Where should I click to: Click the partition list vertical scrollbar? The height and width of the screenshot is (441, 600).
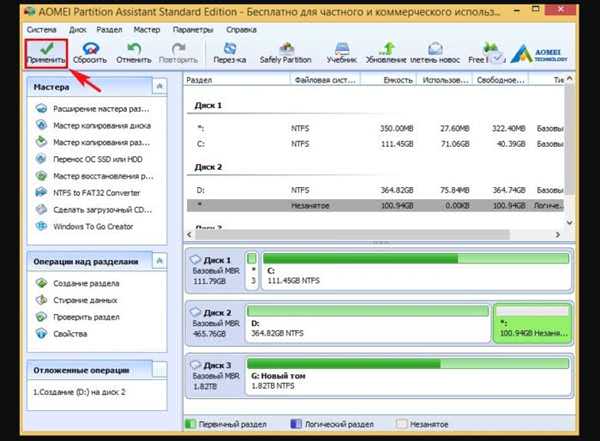569,140
